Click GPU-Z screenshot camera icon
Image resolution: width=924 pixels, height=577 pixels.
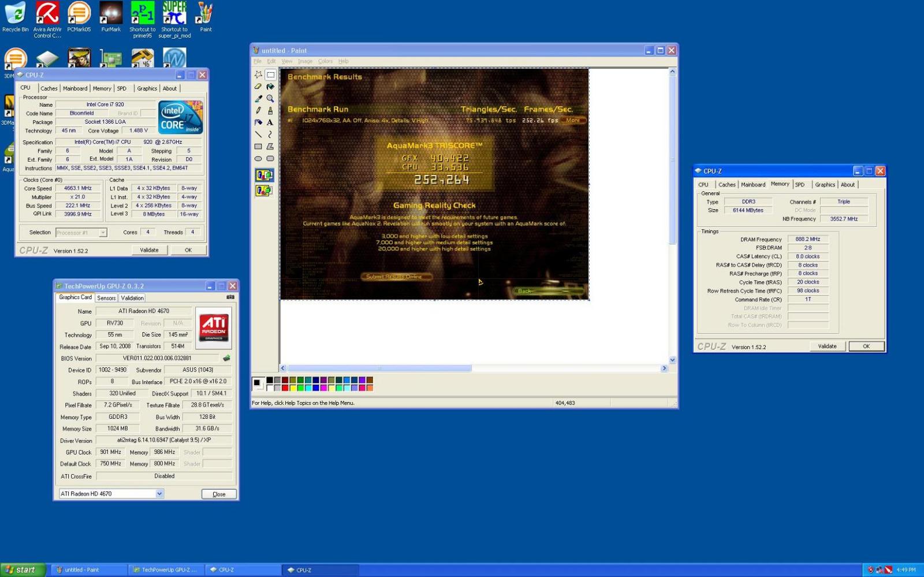(230, 297)
